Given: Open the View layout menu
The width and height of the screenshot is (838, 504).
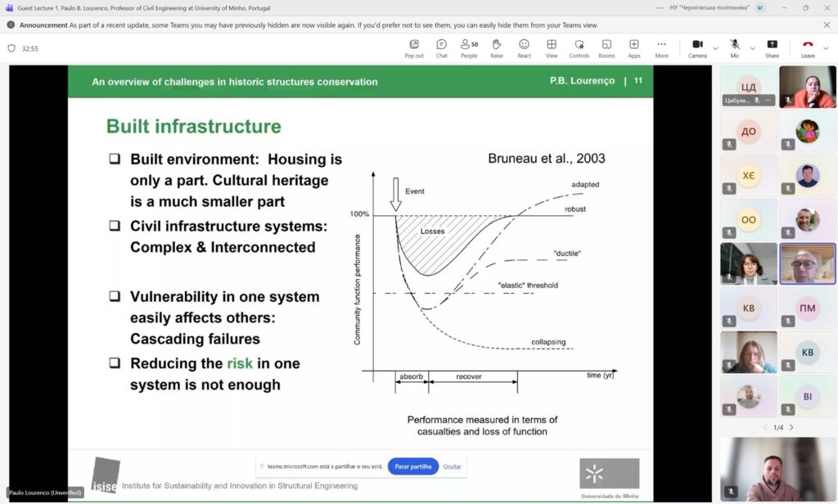Looking at the screenshot, I should point(552,47).
